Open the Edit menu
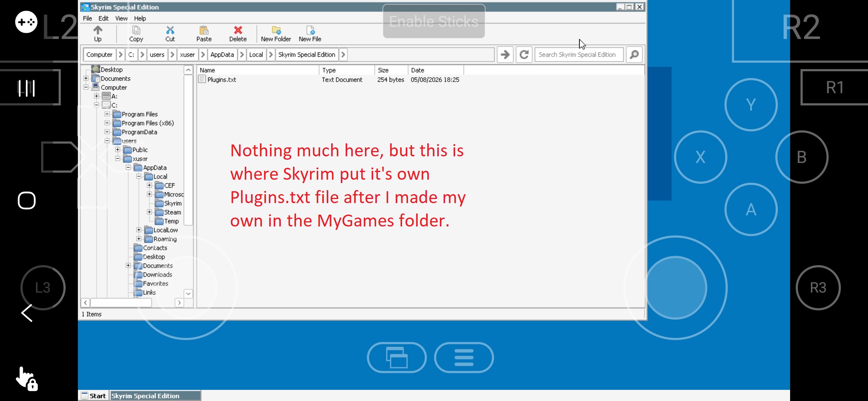This screenshot has height=401, width=868. pos(103,18)
